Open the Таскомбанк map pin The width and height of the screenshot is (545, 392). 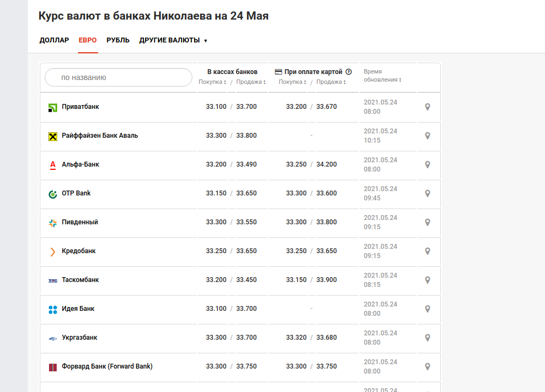[x=427, y=280]
